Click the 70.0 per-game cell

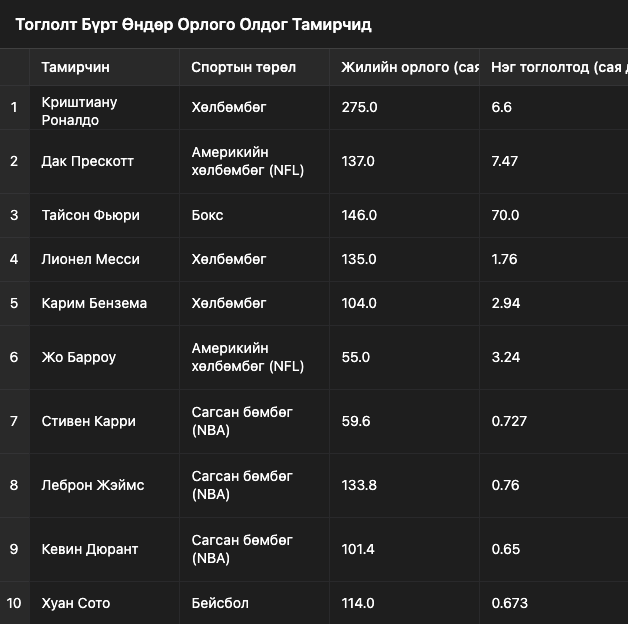[554, 215]
